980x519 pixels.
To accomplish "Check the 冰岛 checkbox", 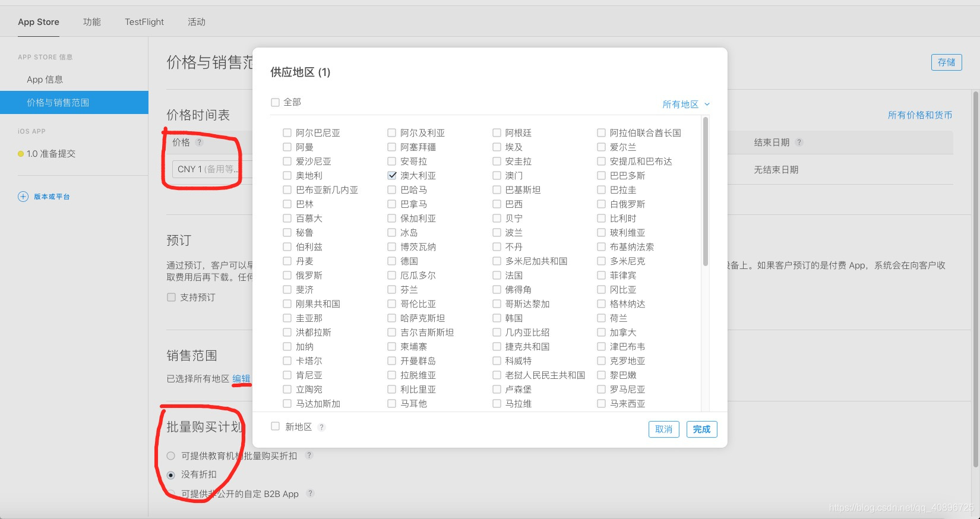I will tap(392, 232).
